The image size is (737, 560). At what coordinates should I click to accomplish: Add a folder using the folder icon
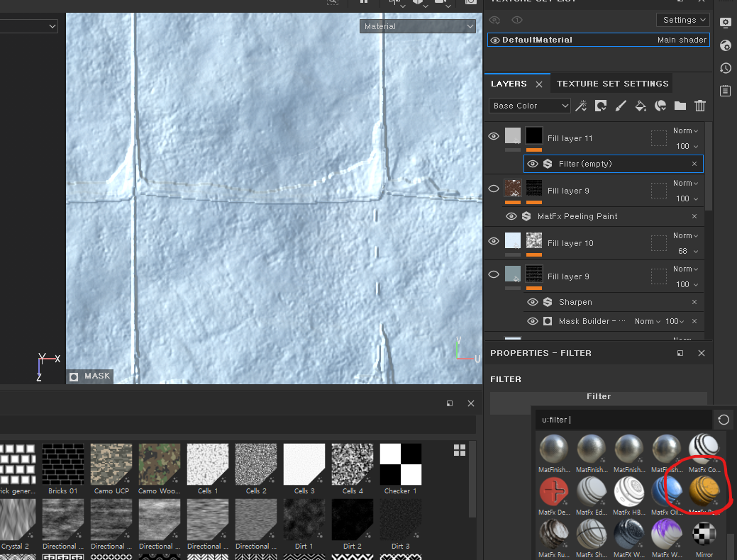680,106
